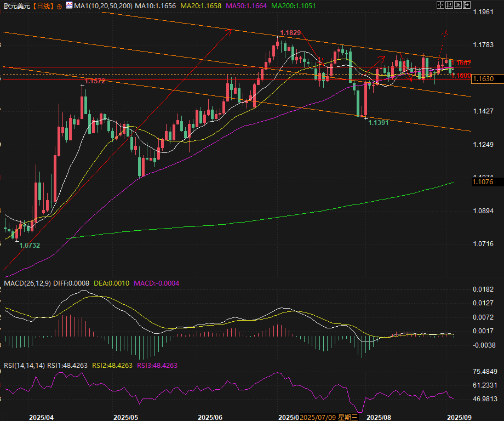Click the 1.1572 peak price label

coord(95,81)
